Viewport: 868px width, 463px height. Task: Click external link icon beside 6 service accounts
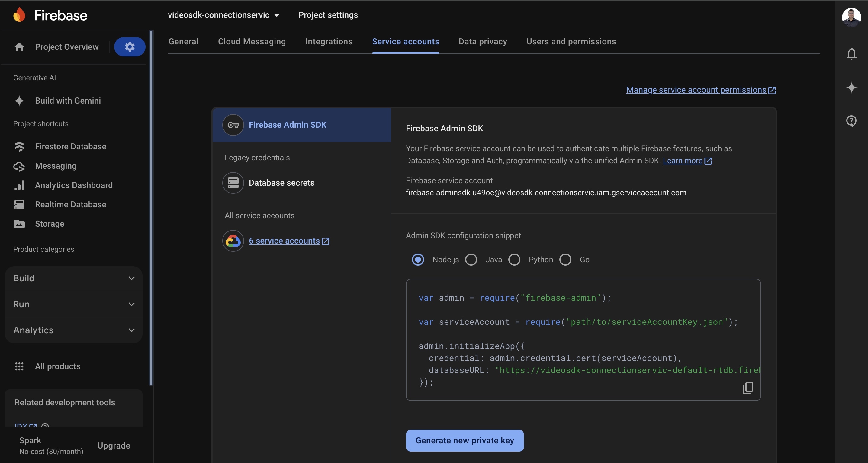coord(325,241)
